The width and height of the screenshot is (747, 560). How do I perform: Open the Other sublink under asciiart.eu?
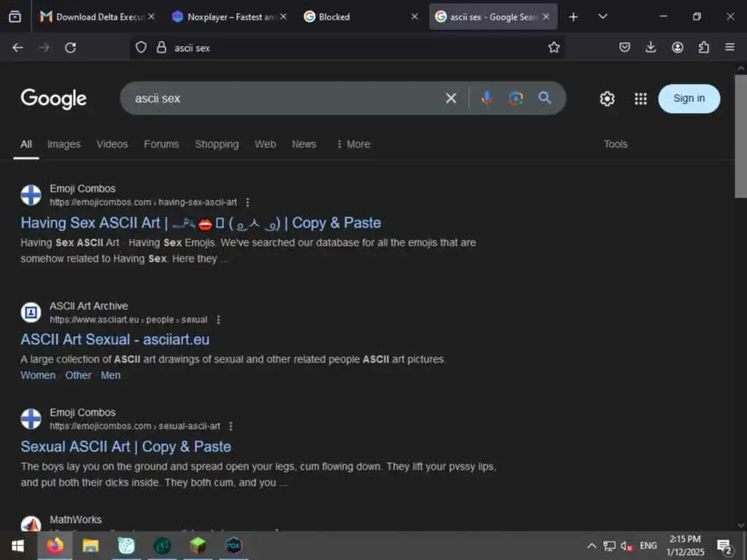[78, 376]
